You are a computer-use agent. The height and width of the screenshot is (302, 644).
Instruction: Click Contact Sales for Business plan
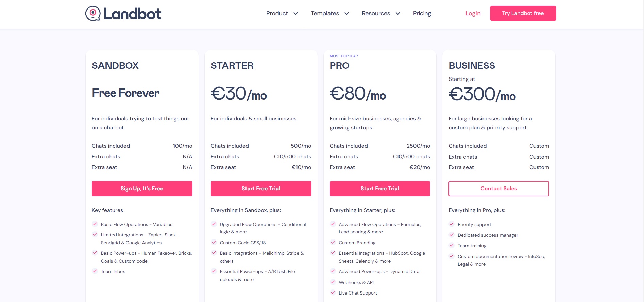[499, 189]
